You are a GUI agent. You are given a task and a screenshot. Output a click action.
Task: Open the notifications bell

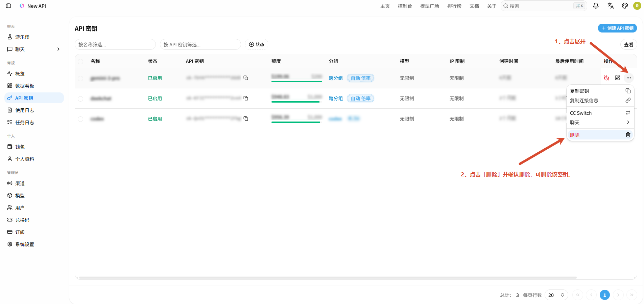pos(596,6)
